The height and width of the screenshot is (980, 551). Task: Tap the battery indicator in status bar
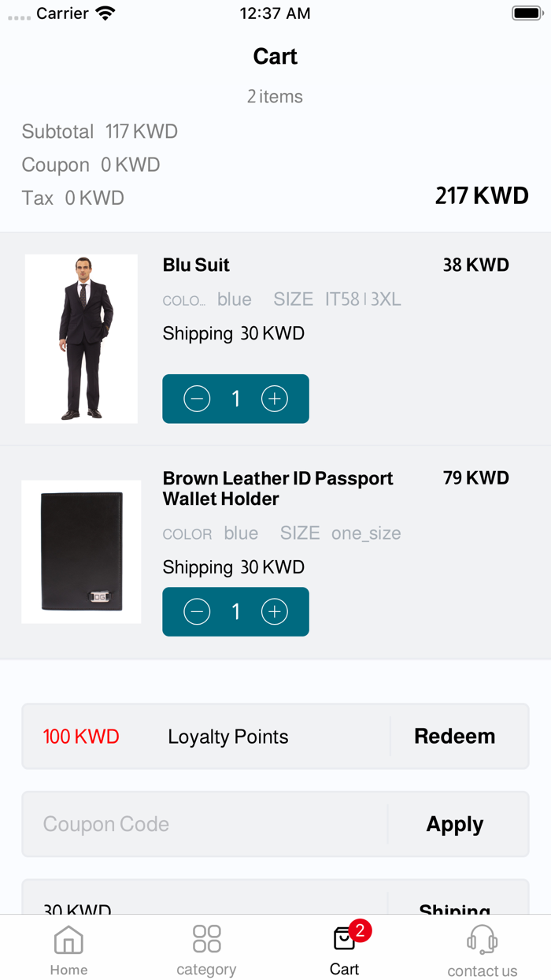click(526, 13)
